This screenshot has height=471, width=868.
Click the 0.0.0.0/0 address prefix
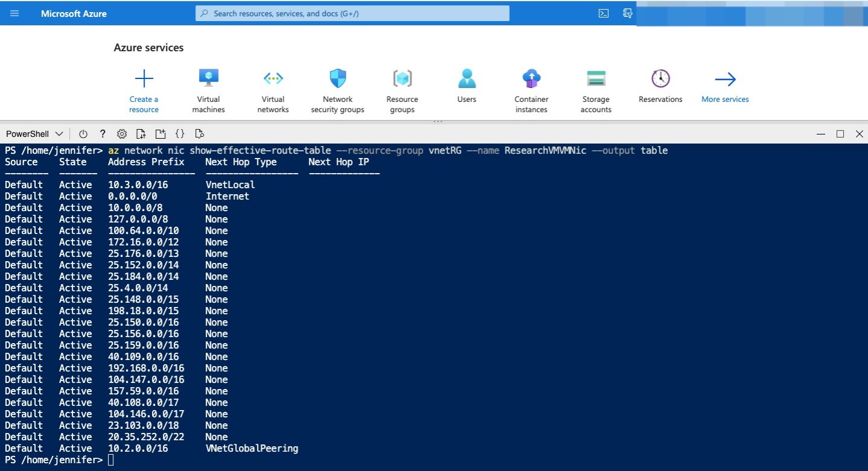(133, 196)
